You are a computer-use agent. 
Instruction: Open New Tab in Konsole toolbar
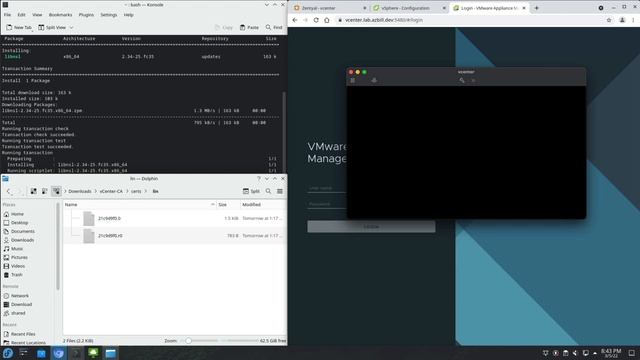(x=19, y=27)
